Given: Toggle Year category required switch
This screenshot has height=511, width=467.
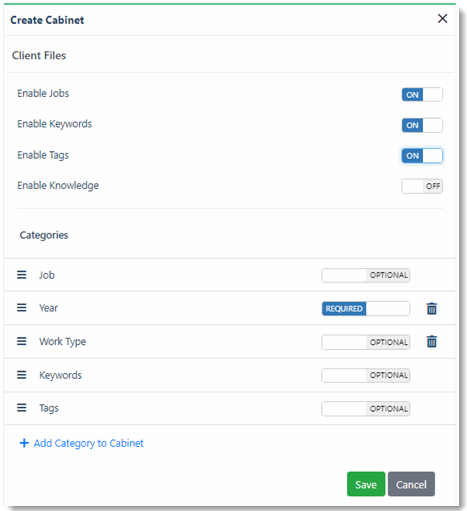Looking at the screenshot, I should (x=366, y=309).
